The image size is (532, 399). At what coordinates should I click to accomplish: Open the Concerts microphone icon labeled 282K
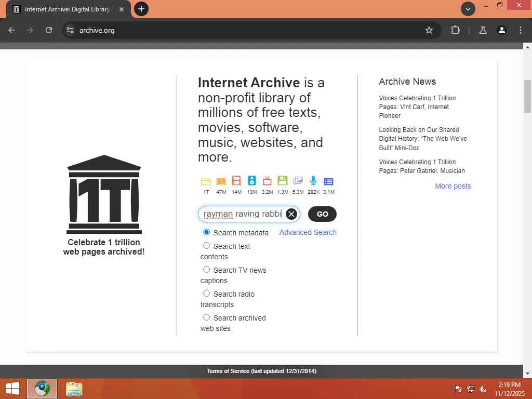click(x=313, y=181)
